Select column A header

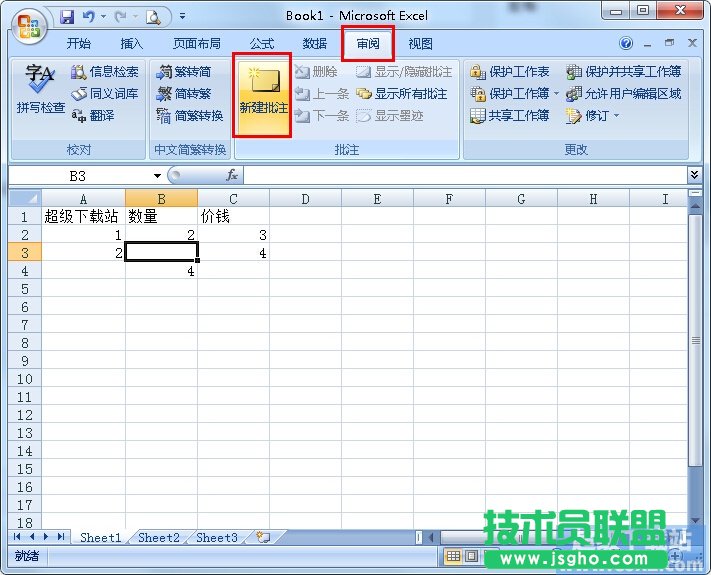(x=83, y=199)
